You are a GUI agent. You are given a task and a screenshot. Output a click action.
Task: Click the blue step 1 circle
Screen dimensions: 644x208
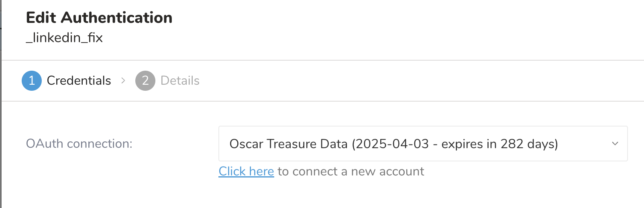coord(32,81)
